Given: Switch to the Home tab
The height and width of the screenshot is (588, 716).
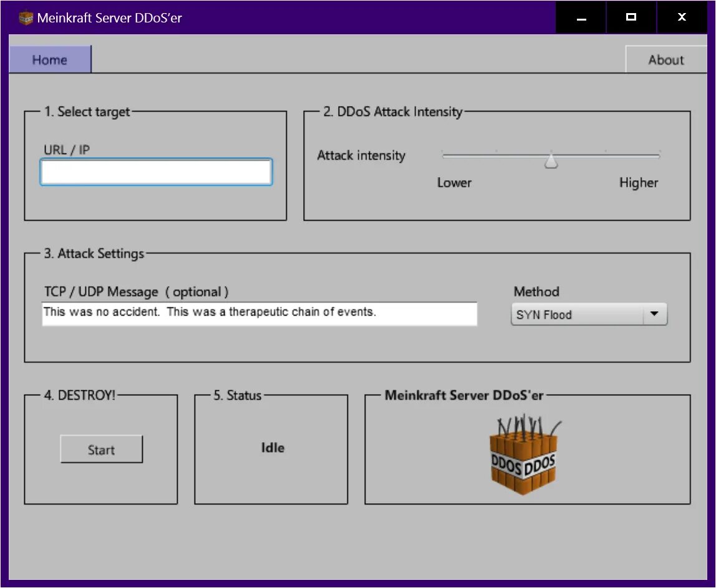Looking at the screenshot, I should (x=50, y=60).
